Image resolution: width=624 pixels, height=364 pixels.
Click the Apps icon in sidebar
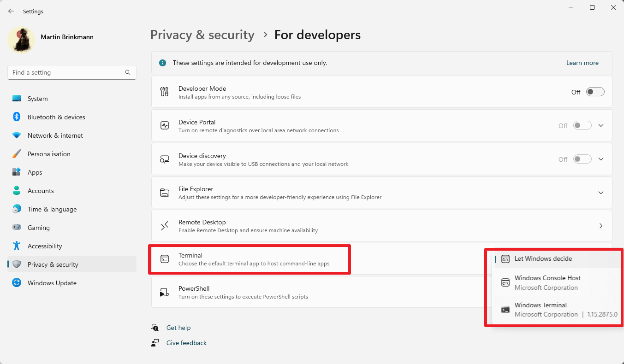17,172
